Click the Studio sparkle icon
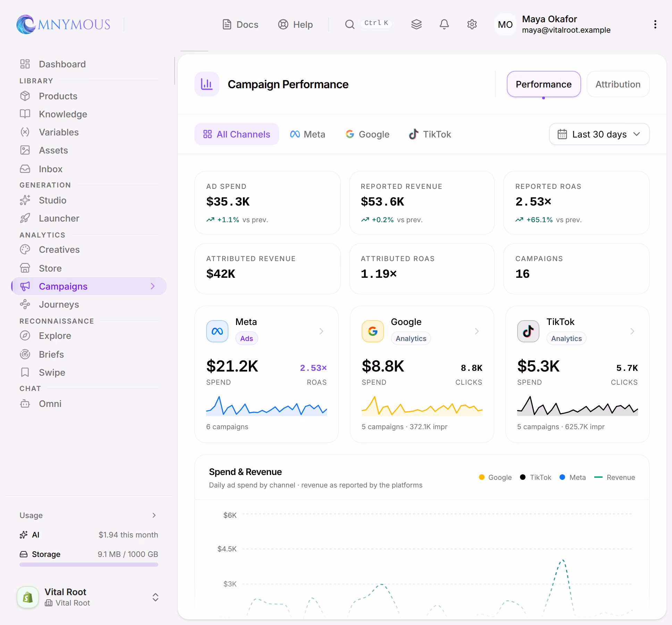 coord(25,200)
